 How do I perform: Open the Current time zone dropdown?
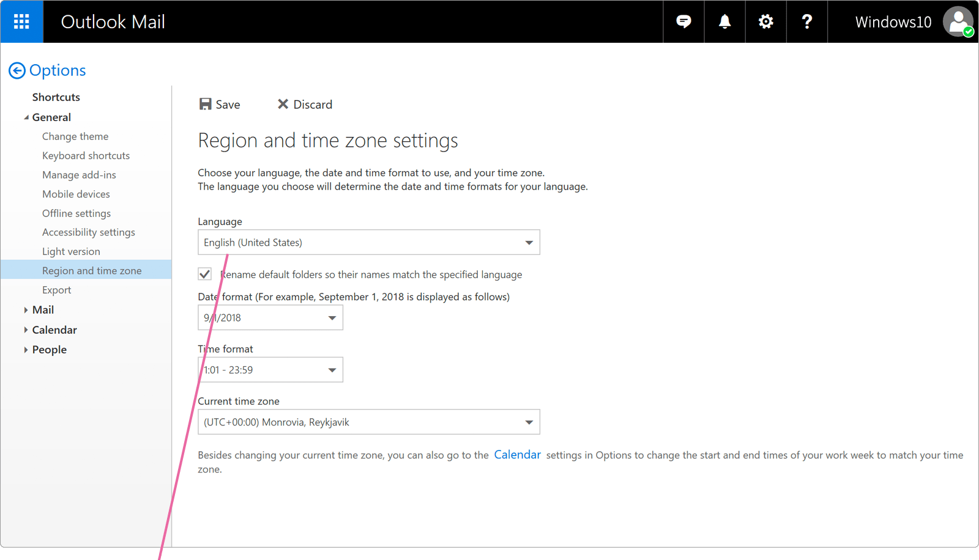pos(369,422)
